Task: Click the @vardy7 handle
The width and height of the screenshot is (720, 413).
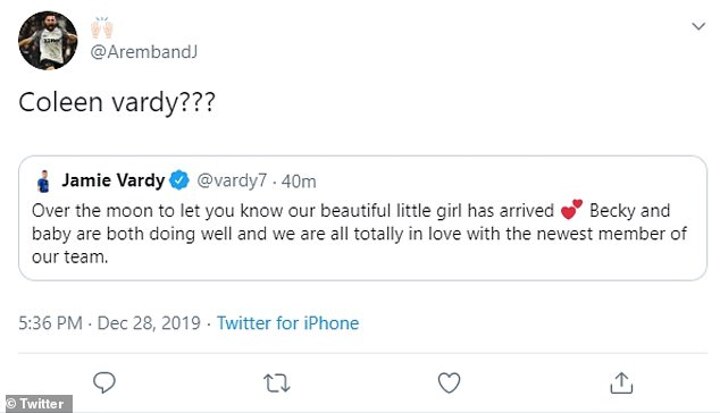Action: click(232, 181)
